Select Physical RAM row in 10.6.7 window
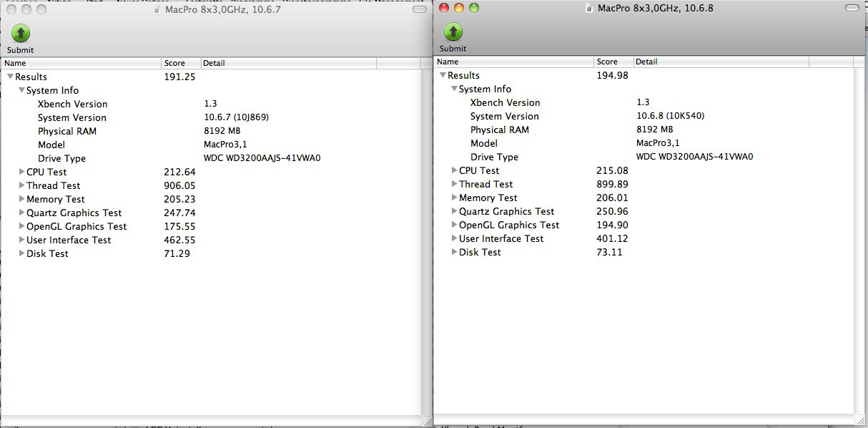Image resolution: width=868 pixels, height=428 pixels. click(210, 131)
